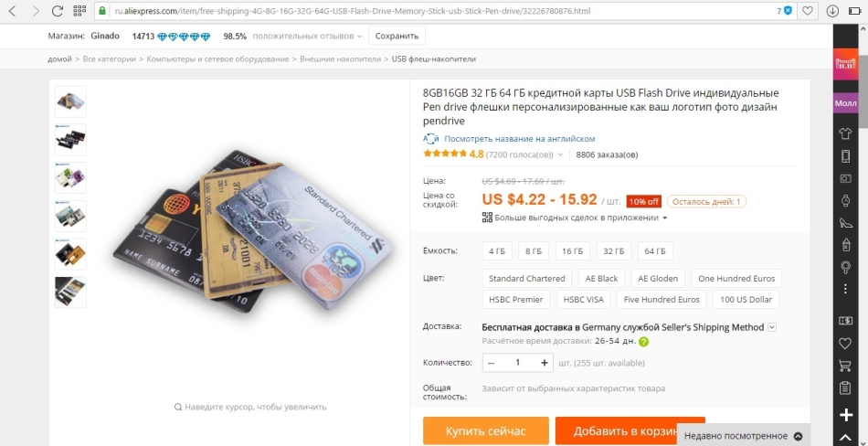Increase quantity with the plus button
The height and width of the screenshot is (446, 868).
click(x=545, y=363)
